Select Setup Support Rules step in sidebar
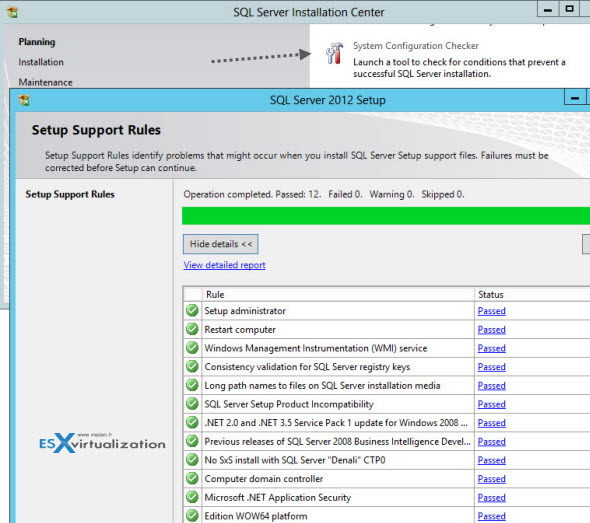 click(x=70, y=195)
